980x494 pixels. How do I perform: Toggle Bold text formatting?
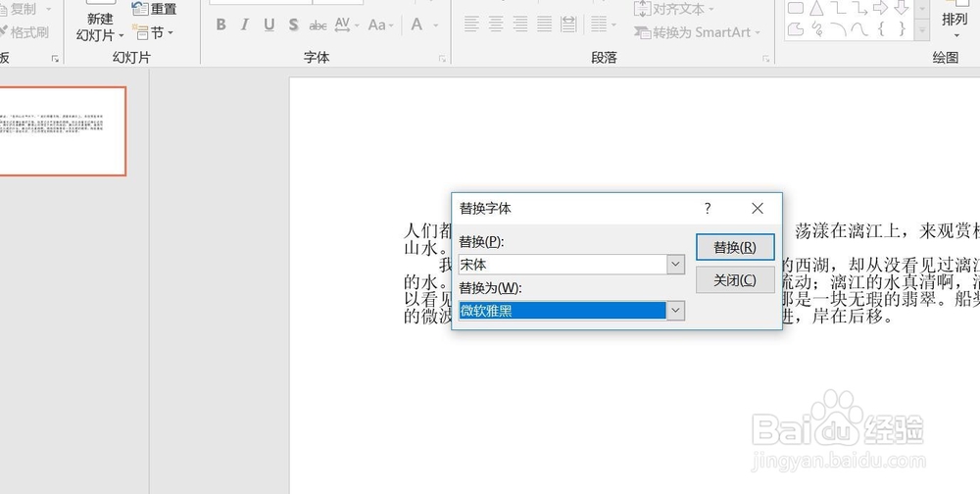[x=220, y=25]
